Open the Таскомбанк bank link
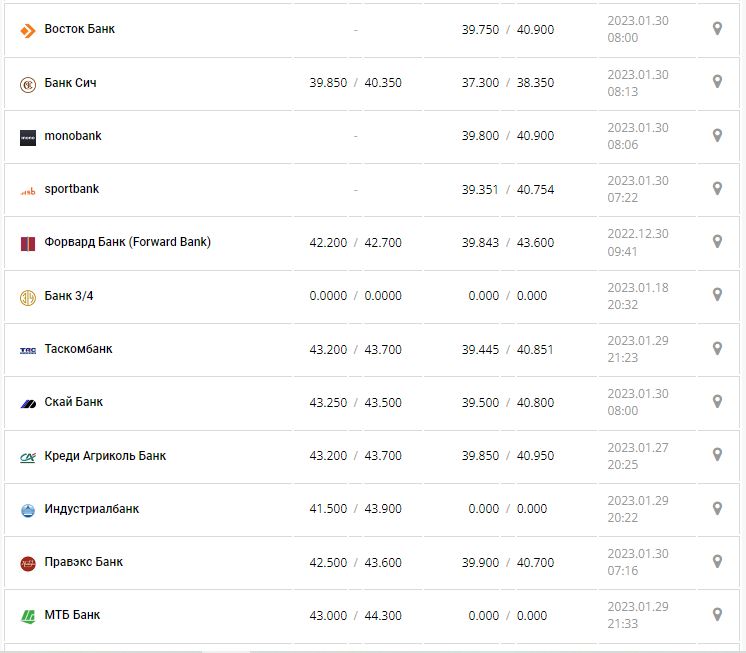 point(78,349)
